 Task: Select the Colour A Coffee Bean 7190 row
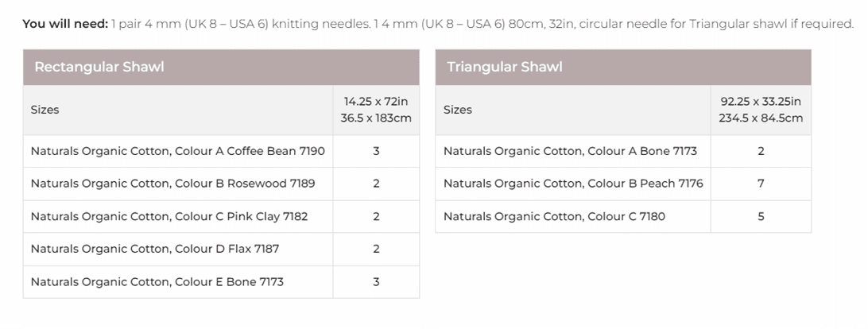pos(177,151)
